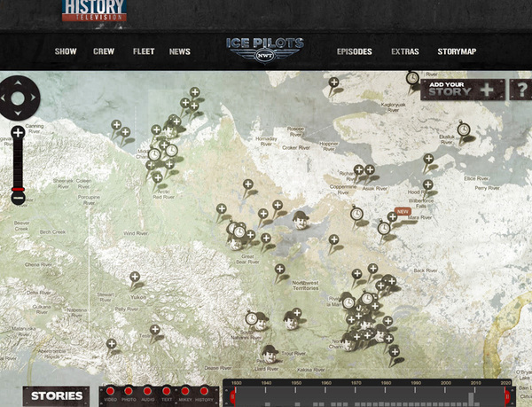Viewport: 532px width, 407px height.
Task: Open the plus pin near Kagloryuak River top
Action: coord(333,82)
